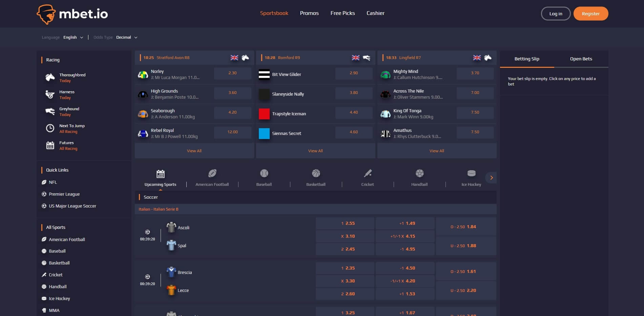Expand more sports with the right chevron arrow
The height and width of the screenshot is (316, 644).
click(x=491, y=177)
